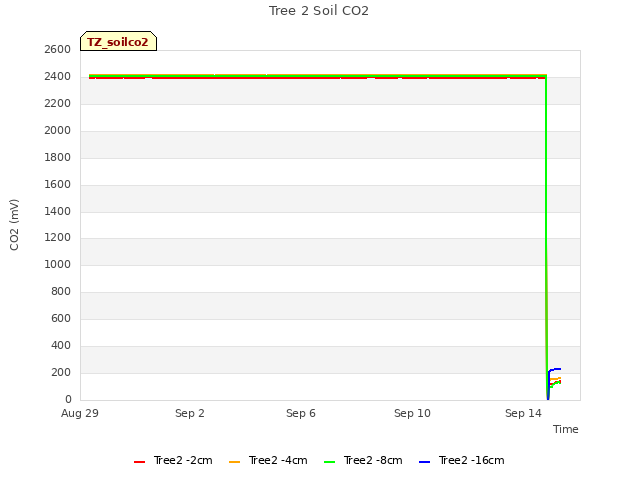Click the 1000 y-axis value
Screen dimensions: 640x480
click(58, 265)
